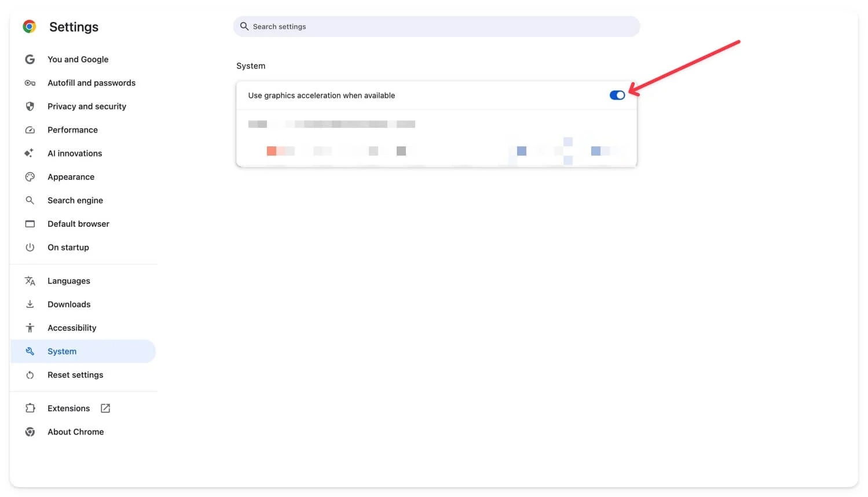Click the person icon for Accessibility
The height and width of the screenshot is (497, 868).
[x=30, y=328]
